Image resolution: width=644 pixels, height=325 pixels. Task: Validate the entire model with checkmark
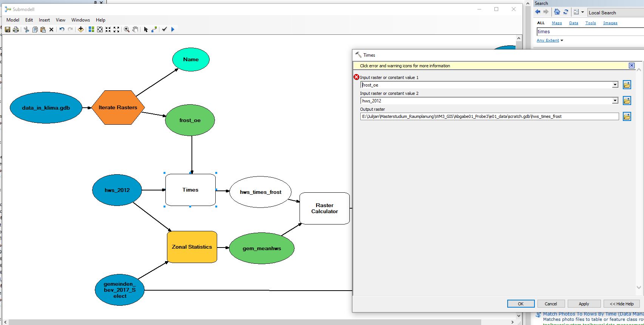click(x=164, y=29)
